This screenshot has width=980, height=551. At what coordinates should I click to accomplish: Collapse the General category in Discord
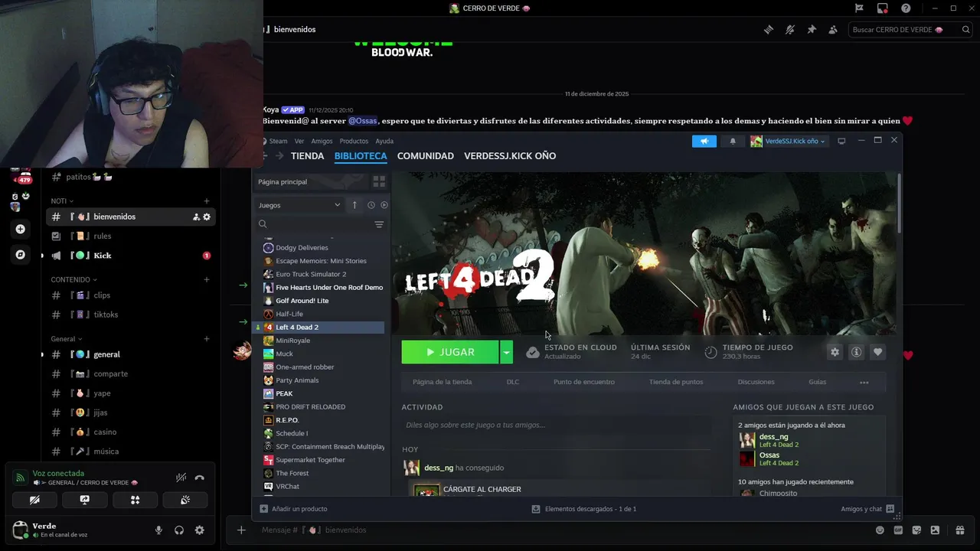[66, 339]
